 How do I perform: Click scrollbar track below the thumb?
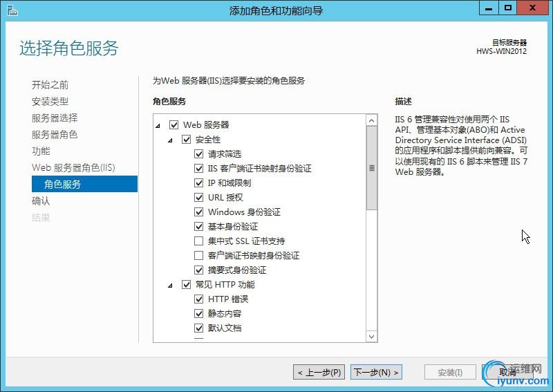click(x=371, y=270)
